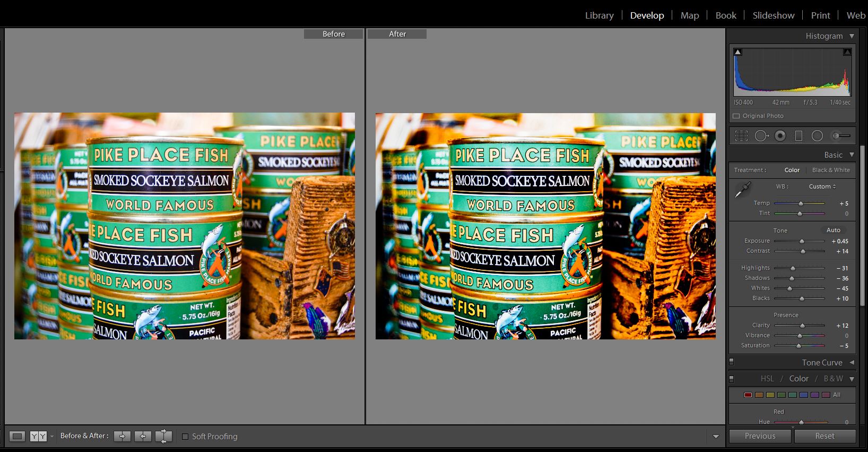Screen dimensions: 868x452
Task: Click the Exposure value +0.45
Action: (x=840, y=241)
